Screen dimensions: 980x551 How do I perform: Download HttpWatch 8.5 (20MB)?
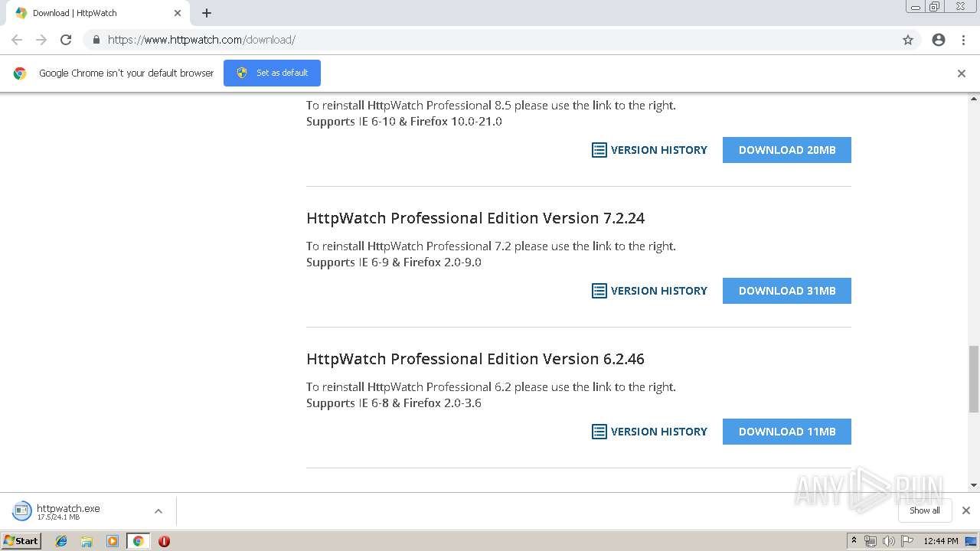point(787,150)
